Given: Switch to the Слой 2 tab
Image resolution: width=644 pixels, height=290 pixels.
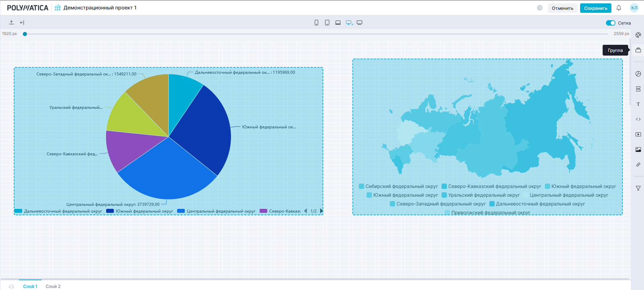Looking at the screenshot, I should [53, 286].
